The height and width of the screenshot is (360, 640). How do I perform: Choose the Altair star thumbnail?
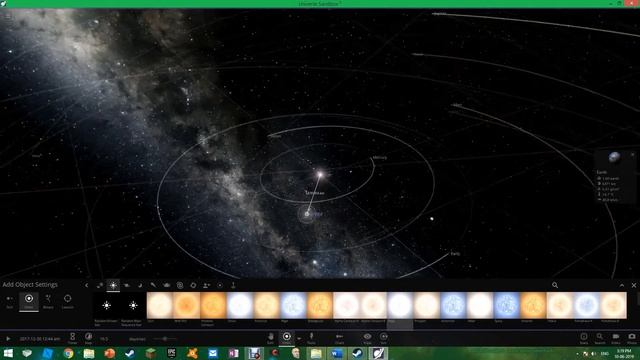480,305
